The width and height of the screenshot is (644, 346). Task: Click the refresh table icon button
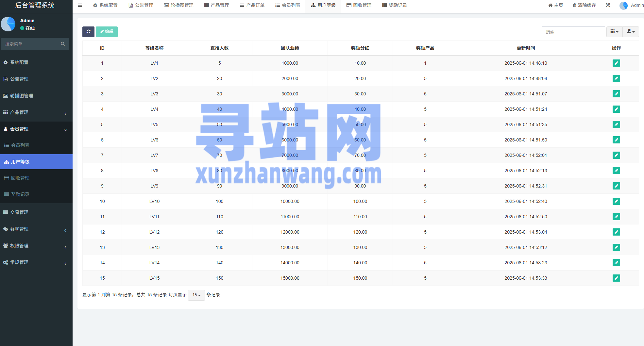click(x=88, y=32)
